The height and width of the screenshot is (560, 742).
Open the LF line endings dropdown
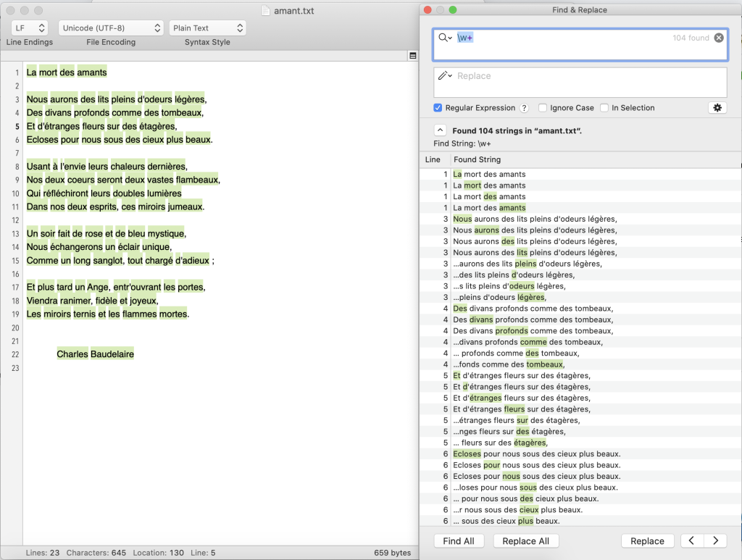29,28
